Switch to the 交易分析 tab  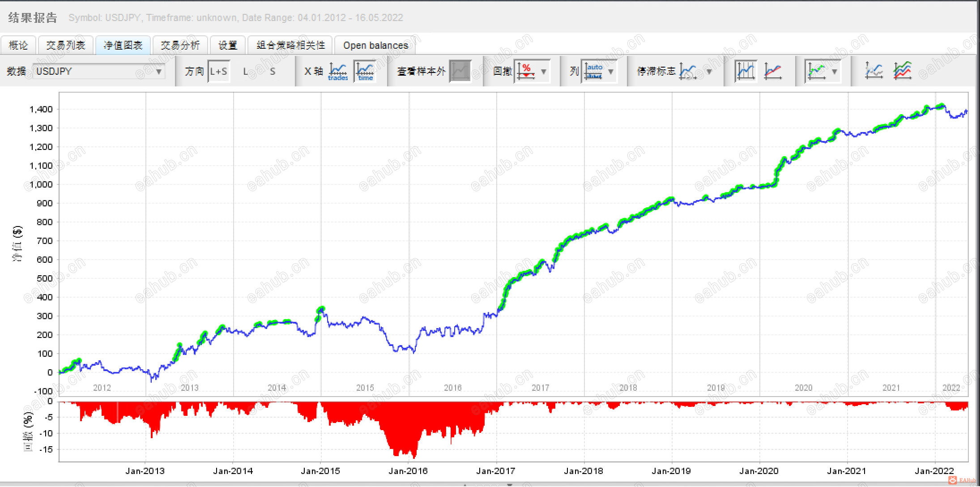click(x=180, y=45)
